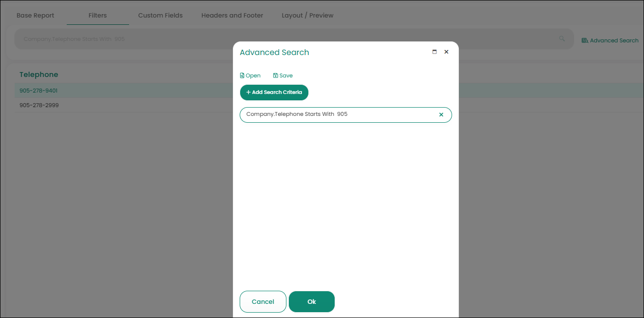Select the Company.Telephone Starts With criteria row
644x318 pixels.
pos(336,115)
